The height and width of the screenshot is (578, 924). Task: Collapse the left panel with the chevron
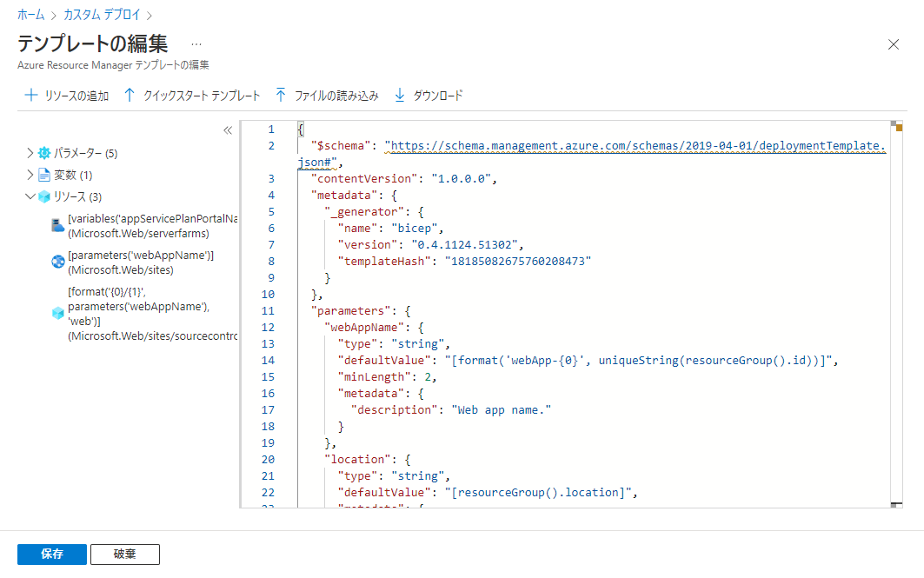228,130
